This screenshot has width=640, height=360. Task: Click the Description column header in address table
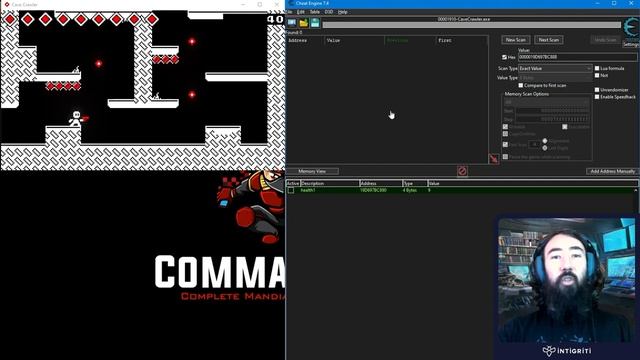point(330,184)
